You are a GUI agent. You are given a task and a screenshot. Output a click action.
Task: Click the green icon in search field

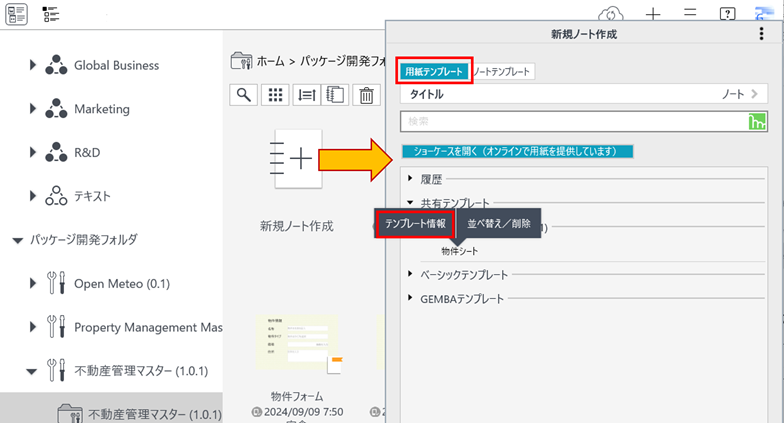[757, 122]
